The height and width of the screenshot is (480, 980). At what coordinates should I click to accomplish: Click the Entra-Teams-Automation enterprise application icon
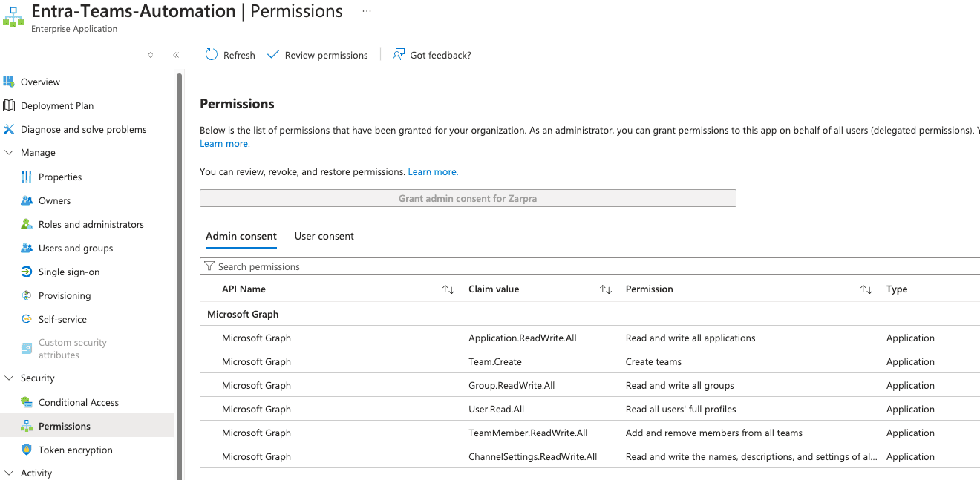13,18
